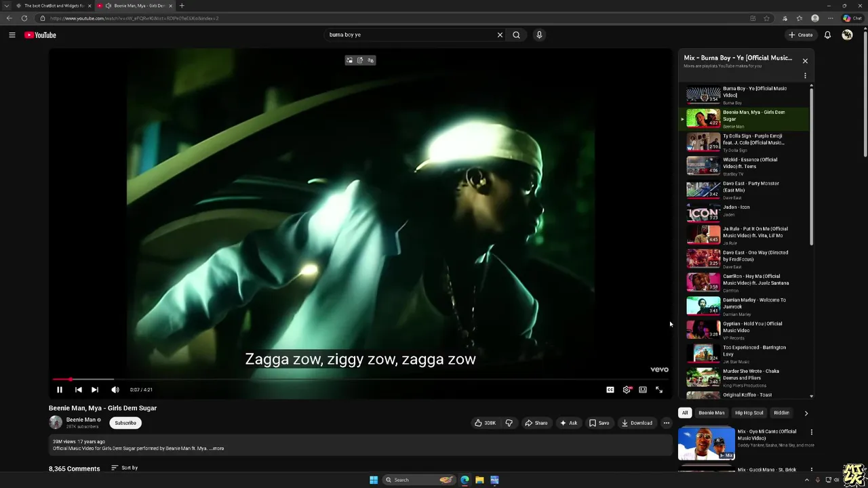Dislike the video
This screenshot has width=868, height=488.
(509, 423)
